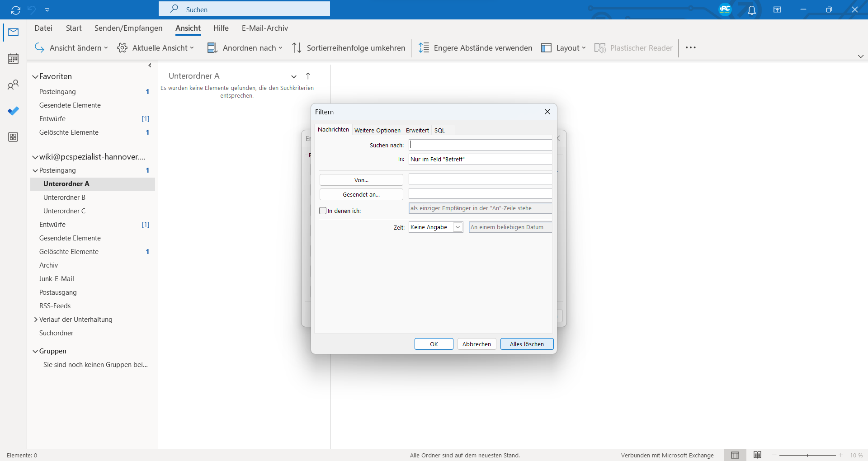868x461 pixels.
Task: Switch to reading view in status bar
Action: pyautogui.click(x=757, y=455)
